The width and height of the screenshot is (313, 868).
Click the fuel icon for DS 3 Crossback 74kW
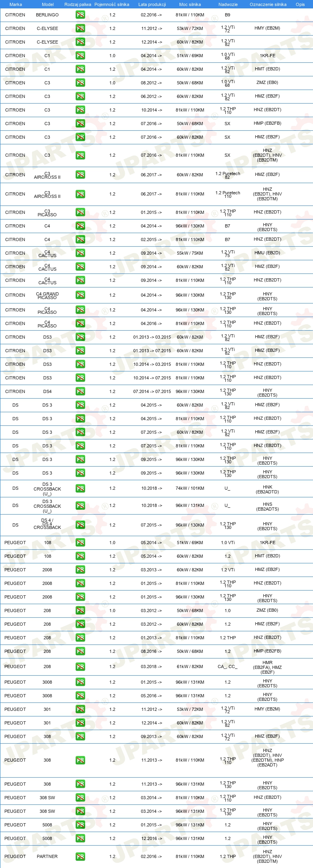click(80, 488)
